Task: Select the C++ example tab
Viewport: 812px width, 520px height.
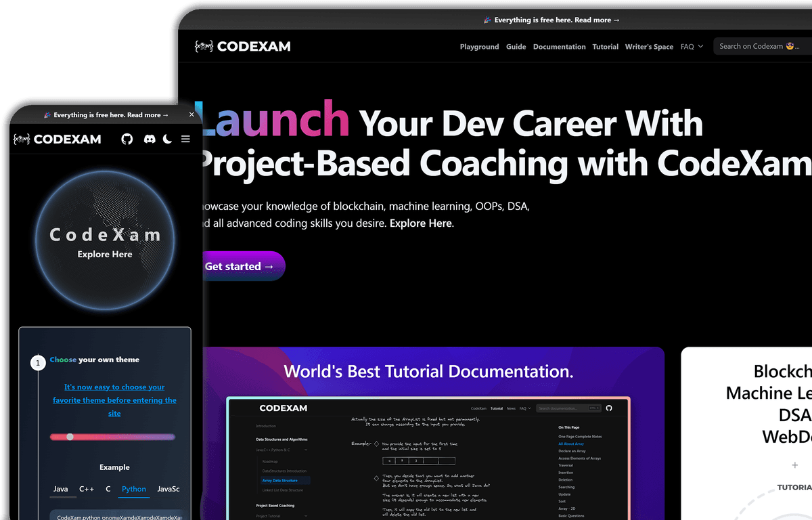Action: click(87, 489)
